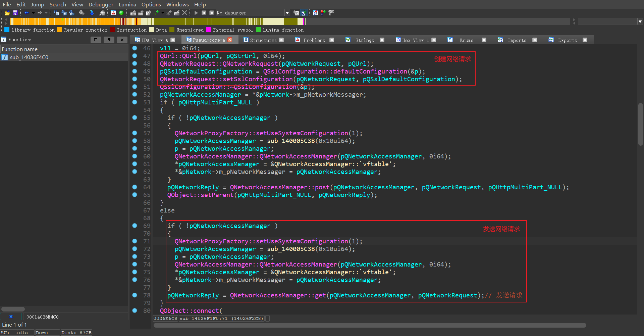This screenshot has width=644, height=336.
Task: Expand the navigation band dropdown at far right
Action: pos(640,21)
